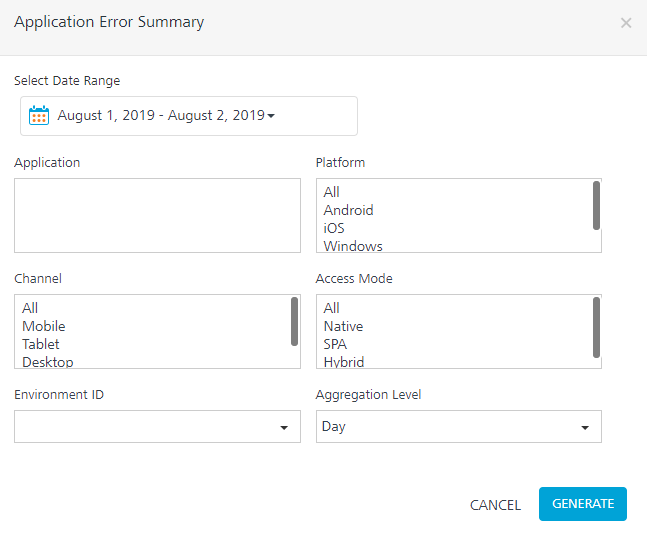This screenshot has height=538, width=647.
Task: Click inside the empty Application list box
Action: [157, 215]
